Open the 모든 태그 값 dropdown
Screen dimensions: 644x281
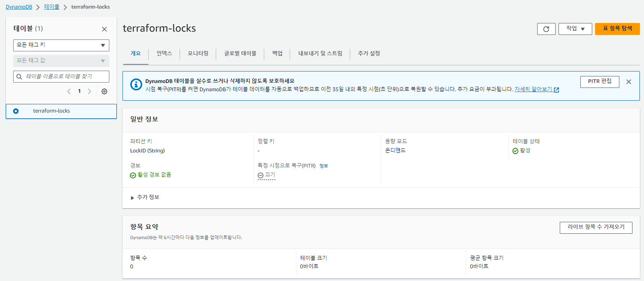tap(61, 61)
